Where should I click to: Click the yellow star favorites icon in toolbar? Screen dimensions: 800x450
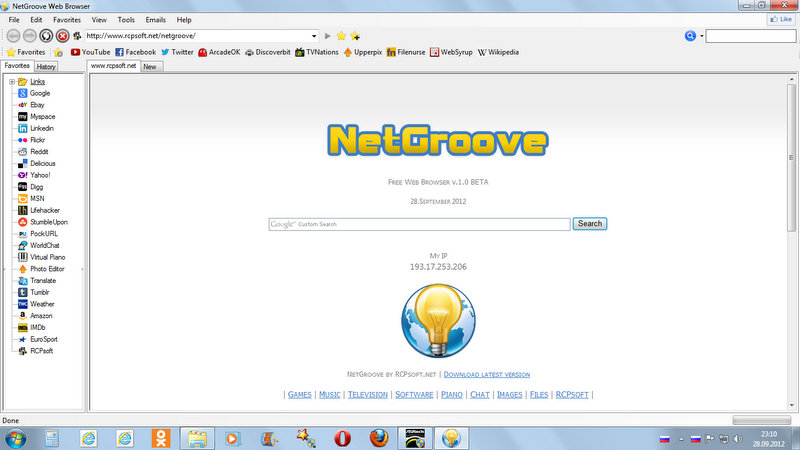[341, 36]
